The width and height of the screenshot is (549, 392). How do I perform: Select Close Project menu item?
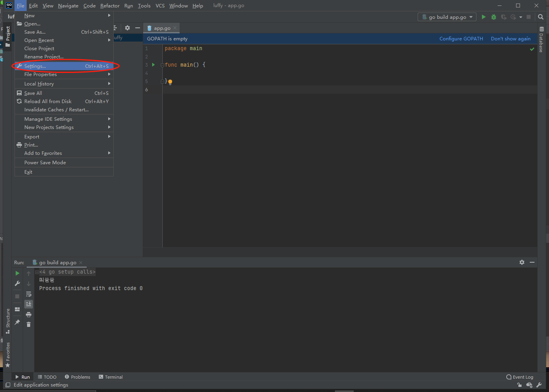[x=64, y=49]
